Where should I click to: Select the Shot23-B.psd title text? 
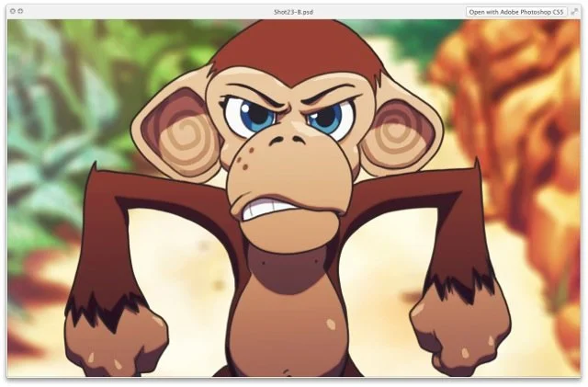point(293,12)
